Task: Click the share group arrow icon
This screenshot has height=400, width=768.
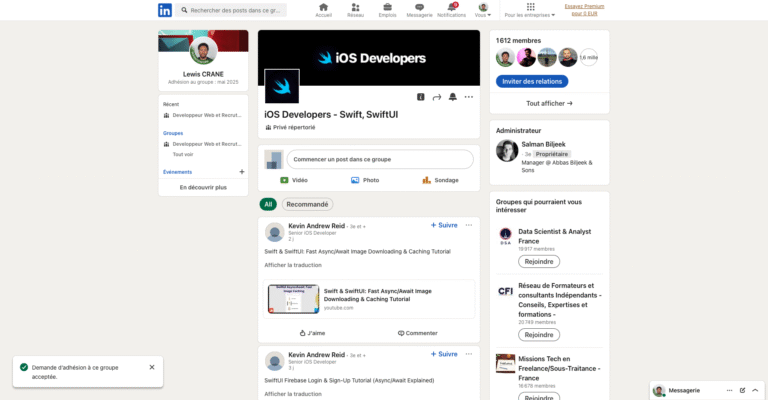Action: click(436, 97)
